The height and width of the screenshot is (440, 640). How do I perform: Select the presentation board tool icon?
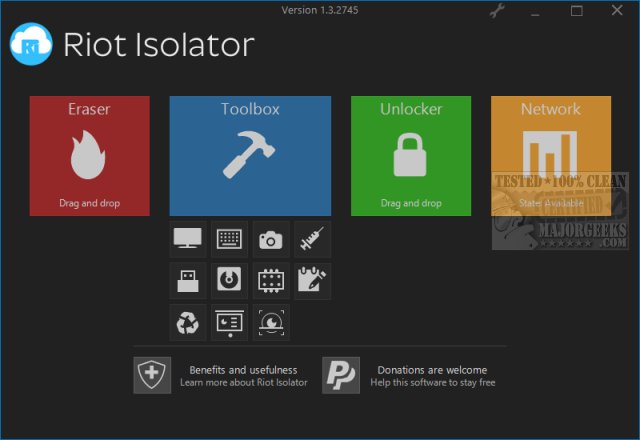(229, 322)
